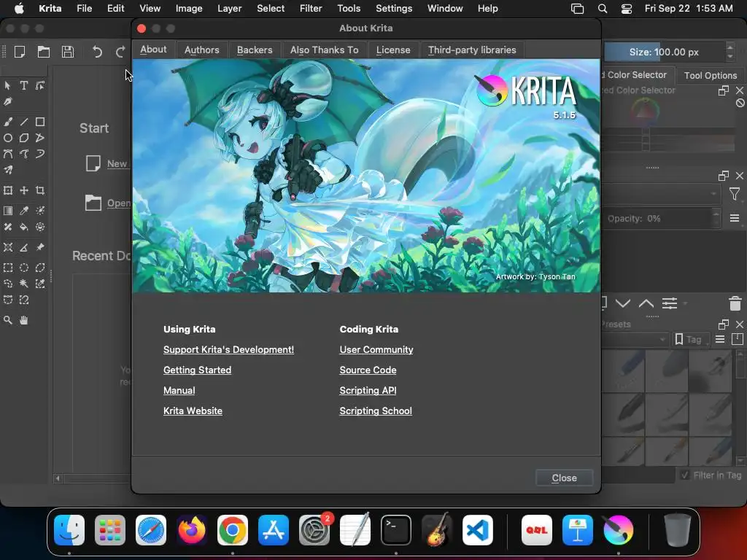Image resolution: width=747 pixels, height=560 pixels.
Task: Select the Ellipse tool
Action: [x=8, y=138]
